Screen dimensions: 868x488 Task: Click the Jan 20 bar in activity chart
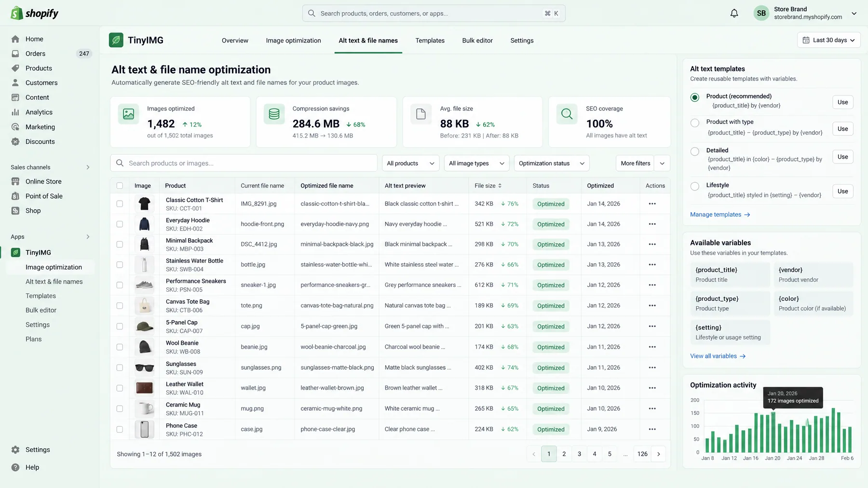coord(773,433)
